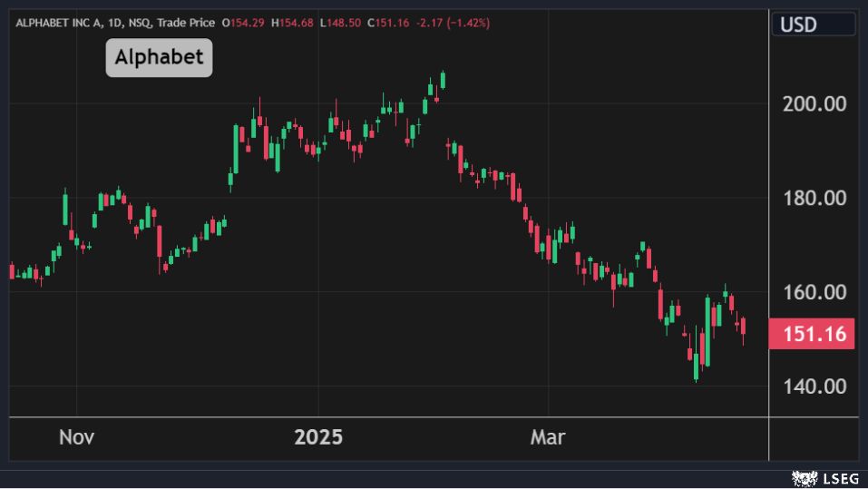Viewport: 868px width, 489px height.
Task: Click the close value C151.16
Action: (388, 24)
